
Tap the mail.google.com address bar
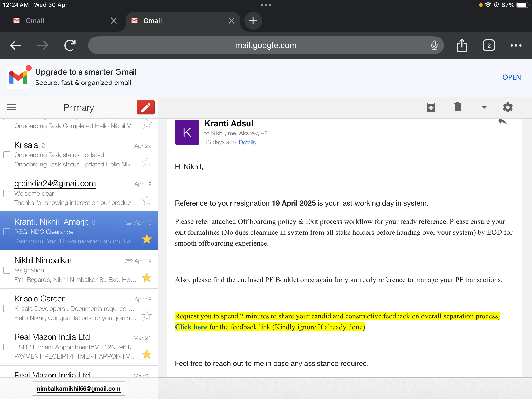tap(266, 46)
